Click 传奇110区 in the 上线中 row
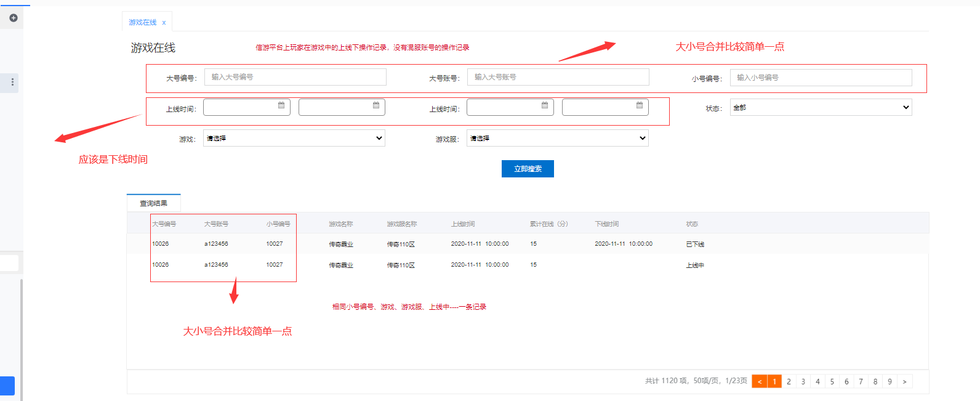The image size is (980, 401). (x=401, y=265)
